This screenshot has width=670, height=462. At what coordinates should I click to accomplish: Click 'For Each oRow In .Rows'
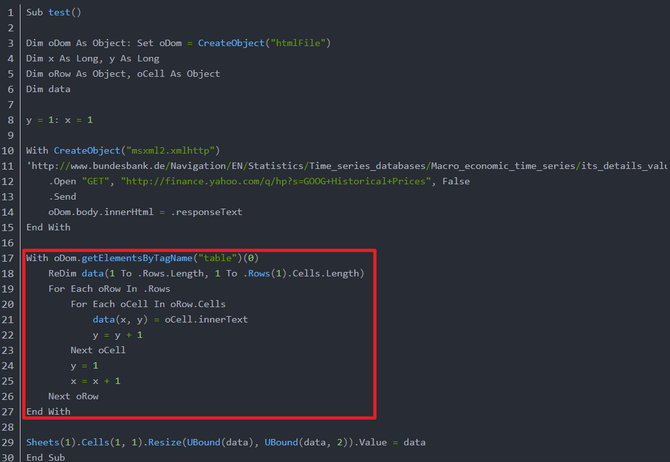(x=109, y=289)
